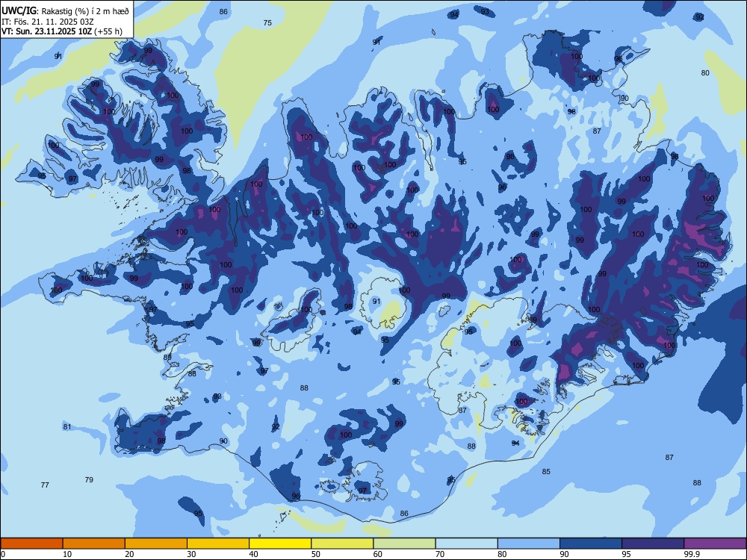
Task: Click the humidity value '79' on the map
Action: coord(89,479)
